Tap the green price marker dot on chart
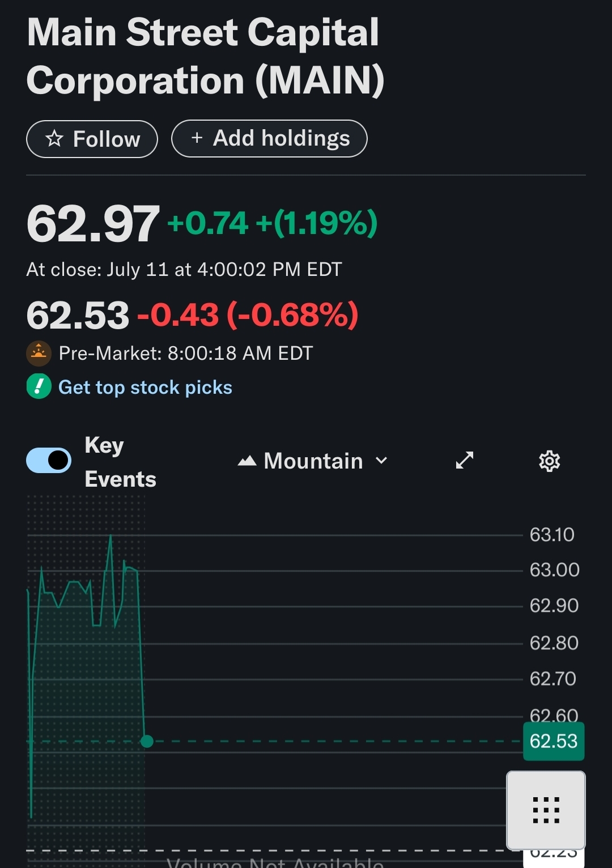Screen dimensions: 612x868 (147, 741)
